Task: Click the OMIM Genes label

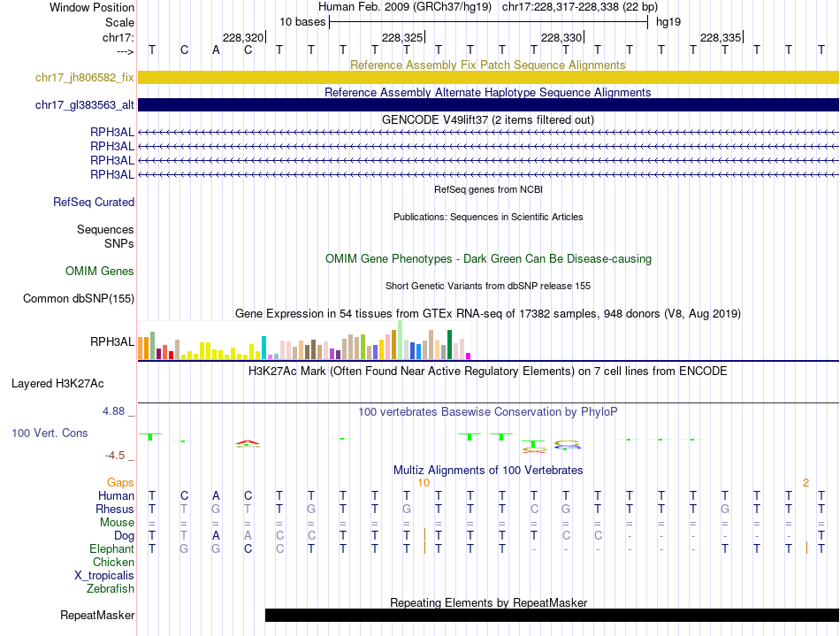Action: [99, 271]
